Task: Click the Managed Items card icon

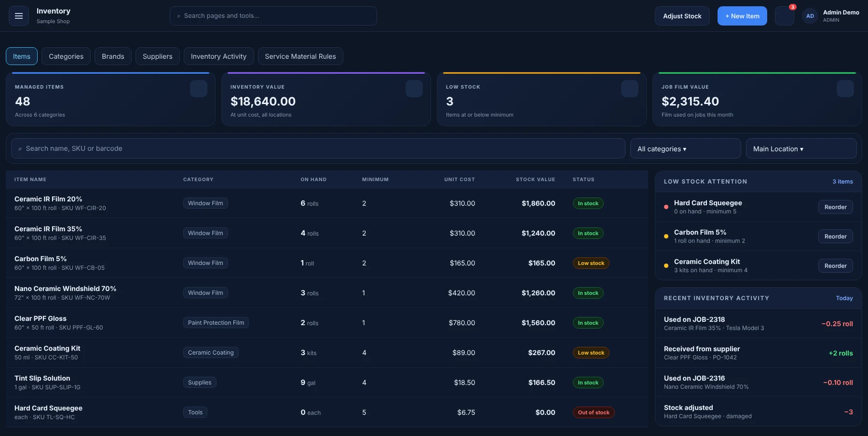Action: [x=199, y=89]
